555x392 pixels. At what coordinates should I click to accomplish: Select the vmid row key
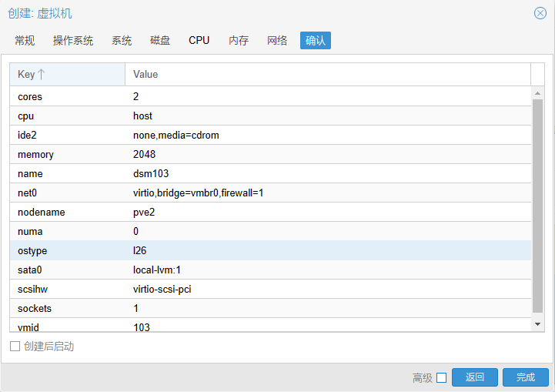(x=28, y=327)
